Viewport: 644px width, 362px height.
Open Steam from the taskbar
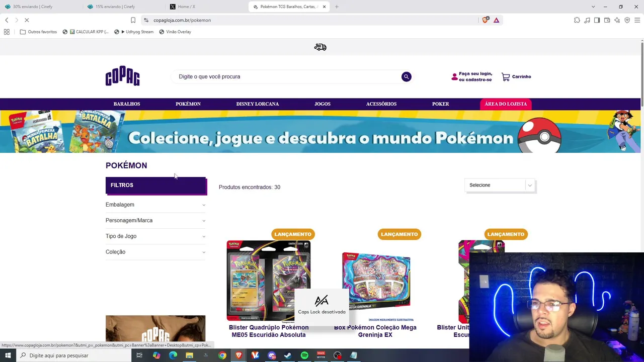[x=288, y=355]
